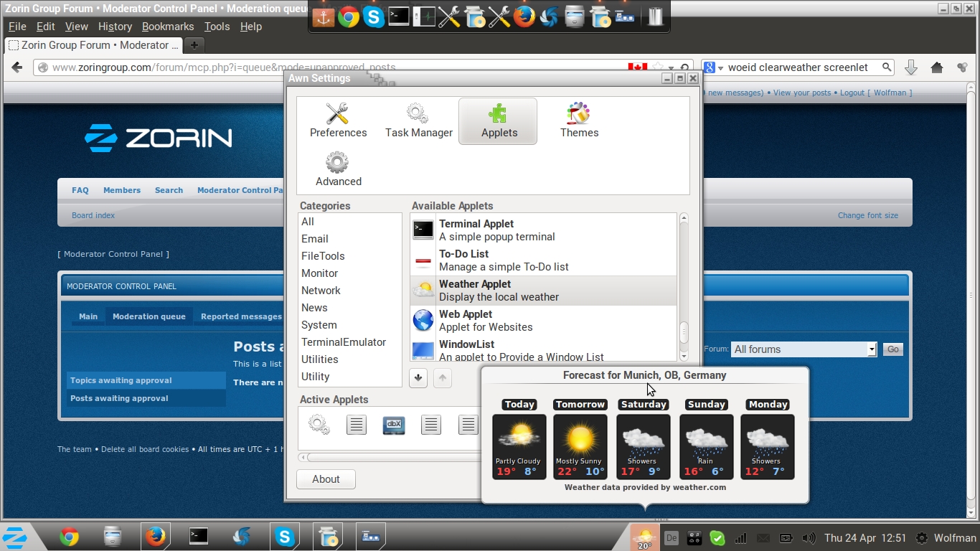Image resolution: width=980 pixels, height=551 pixels.
Task: Click the De keyboard layout indicator
Action: coord(672,537)
